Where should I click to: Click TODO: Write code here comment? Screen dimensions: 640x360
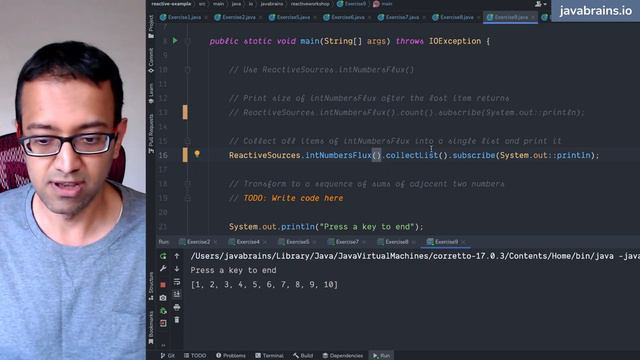tap(293, 198)
